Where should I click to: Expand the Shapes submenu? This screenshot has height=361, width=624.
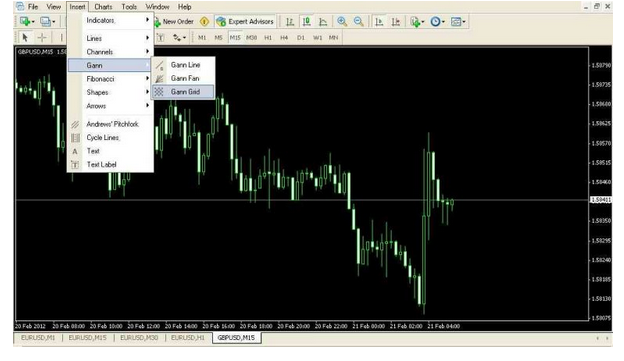[110, 92]
